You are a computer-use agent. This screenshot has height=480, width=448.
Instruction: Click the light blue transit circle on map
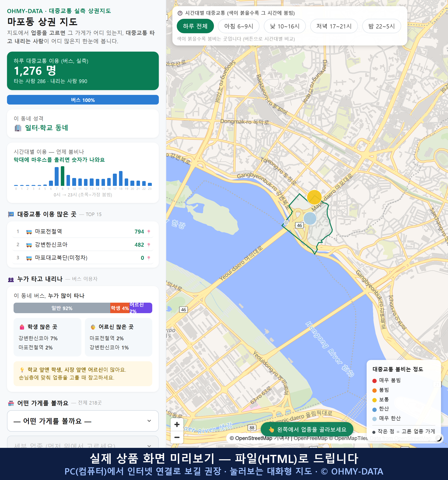click(310, 218)
